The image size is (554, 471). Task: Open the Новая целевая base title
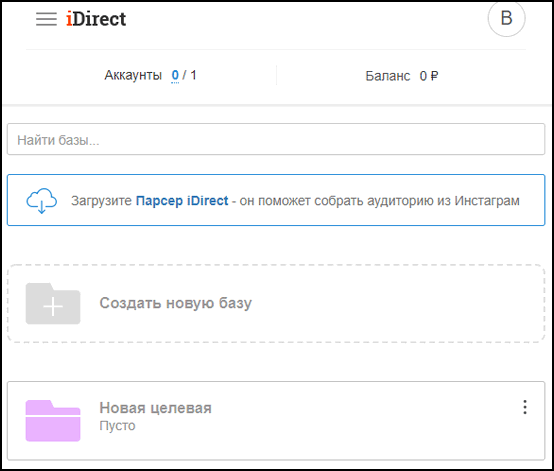tap(155, 408)
